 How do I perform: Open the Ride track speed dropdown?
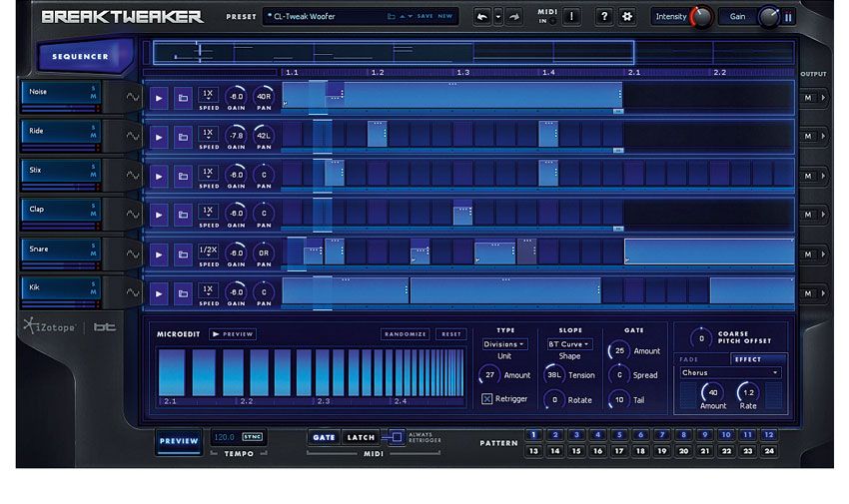208,134
